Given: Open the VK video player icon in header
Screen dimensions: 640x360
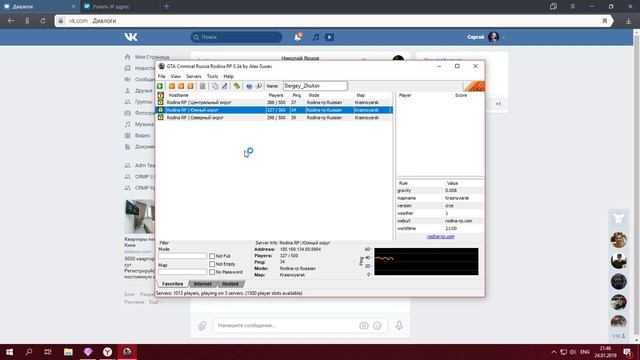Looking at the screenshot, I should 329,37.
